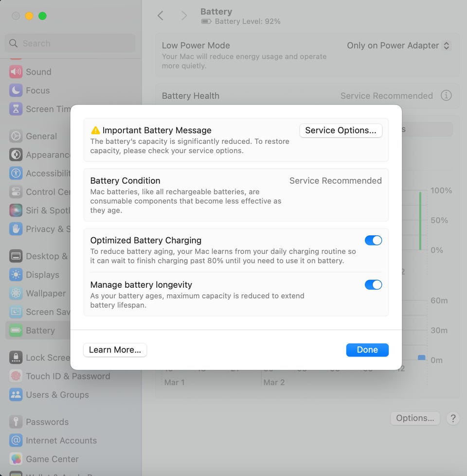Click the Game Center icon
Screen dimensions: 467x476
click(x=16, y=459)
